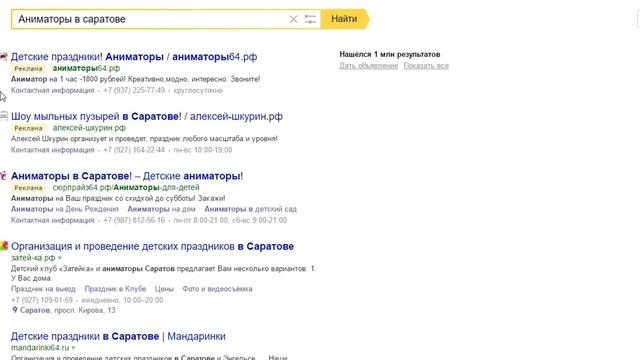Open the green затей-ка.рф URL

(x=33, y=258)
